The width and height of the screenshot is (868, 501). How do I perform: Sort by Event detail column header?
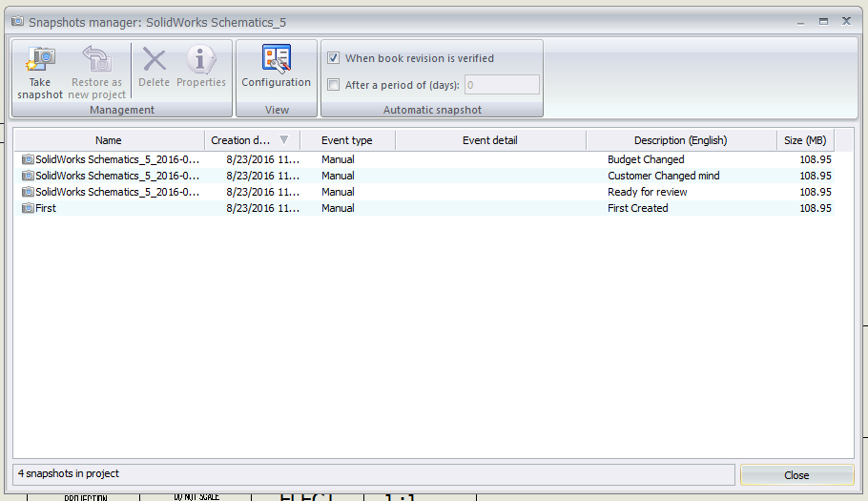490,140
